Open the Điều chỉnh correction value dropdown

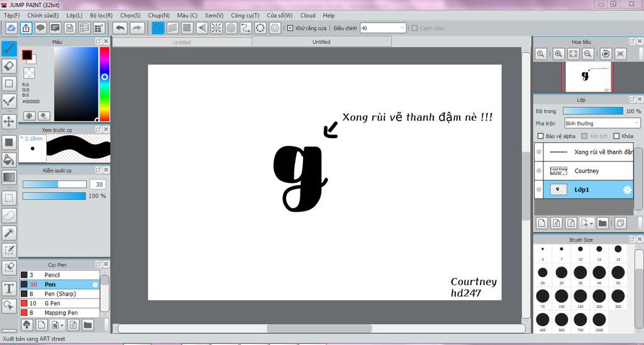pos(383,28)
